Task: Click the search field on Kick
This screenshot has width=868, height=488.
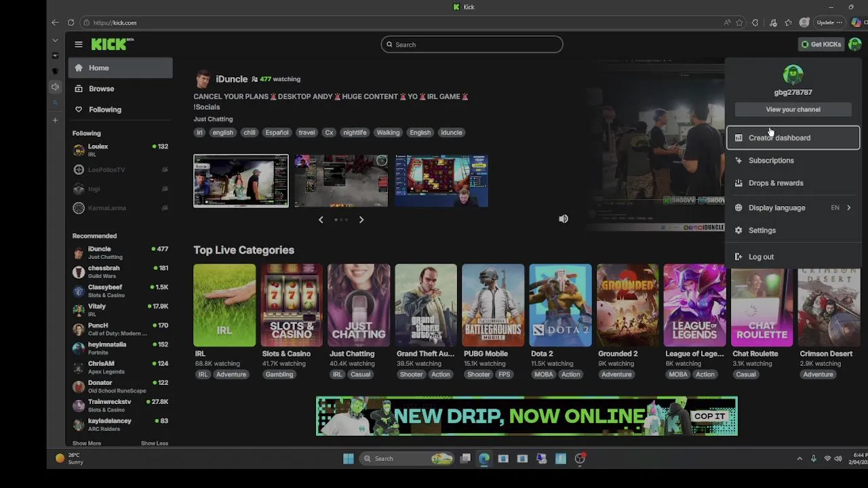Action: point(472,45)
